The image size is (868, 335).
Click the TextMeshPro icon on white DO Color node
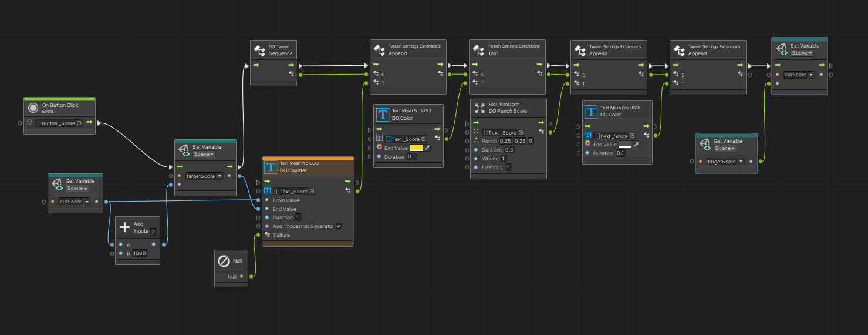coord(592,111)
